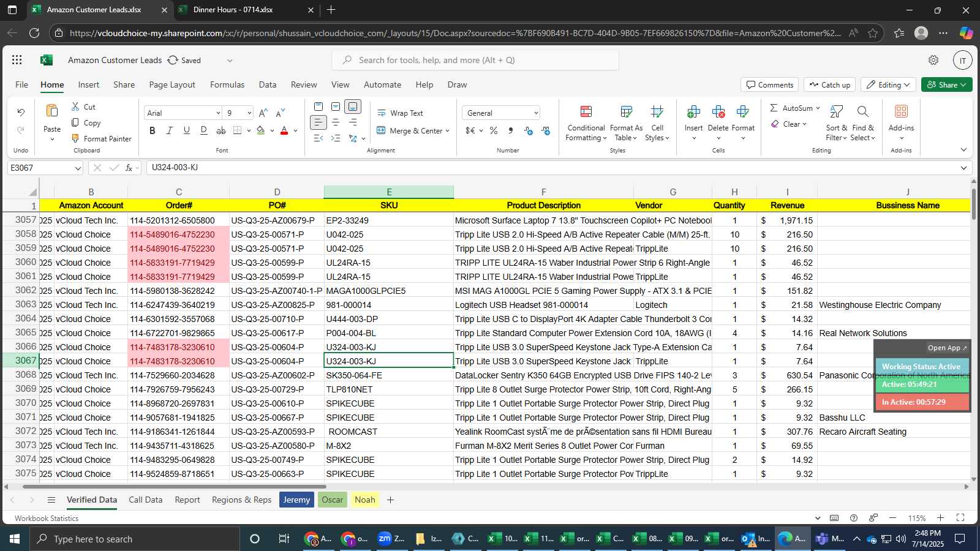
Task: Click the Format As Table button
Action: point(626,124)
